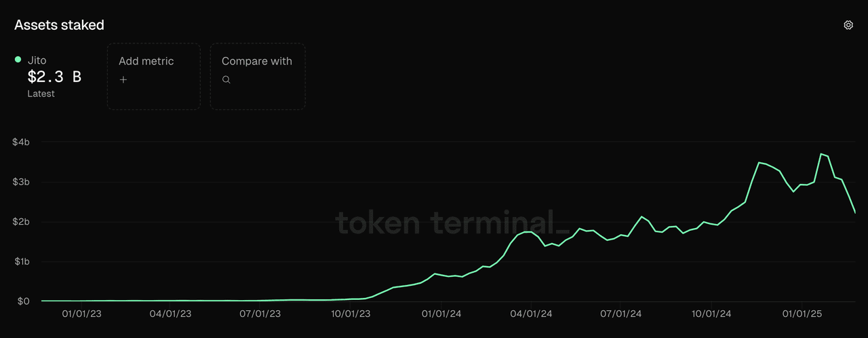Click the Assets staked chart title
This screenshot has height=338, width=868.
(59, 25)
